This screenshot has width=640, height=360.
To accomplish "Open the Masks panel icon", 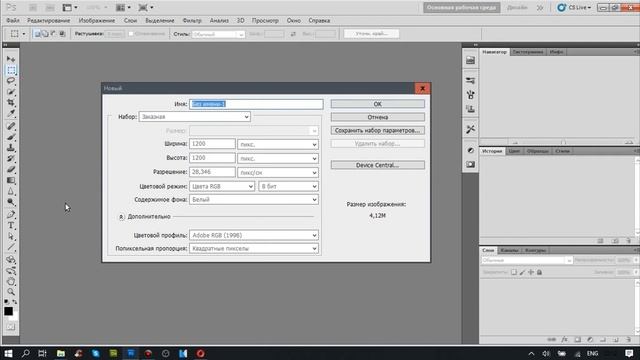I will point(471,164).
